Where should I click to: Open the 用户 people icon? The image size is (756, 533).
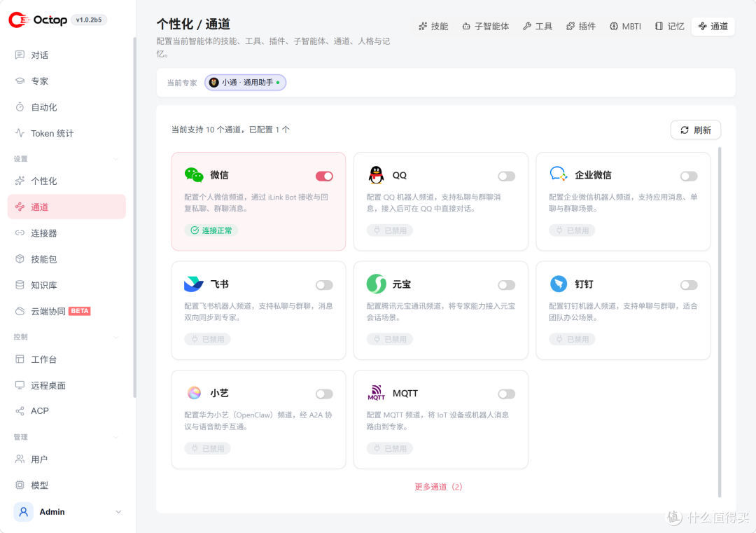click(x=20, y=459)
